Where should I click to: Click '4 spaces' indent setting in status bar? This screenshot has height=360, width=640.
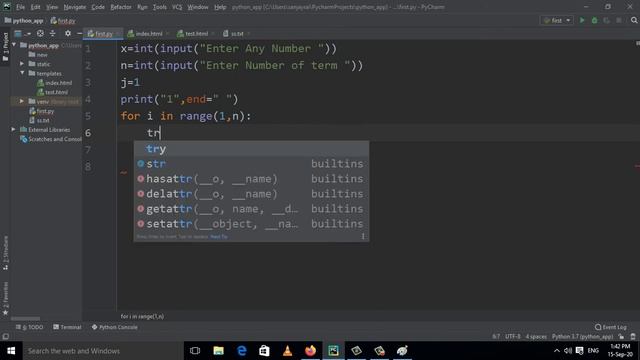pyautogui.click(x=536, y=337)
